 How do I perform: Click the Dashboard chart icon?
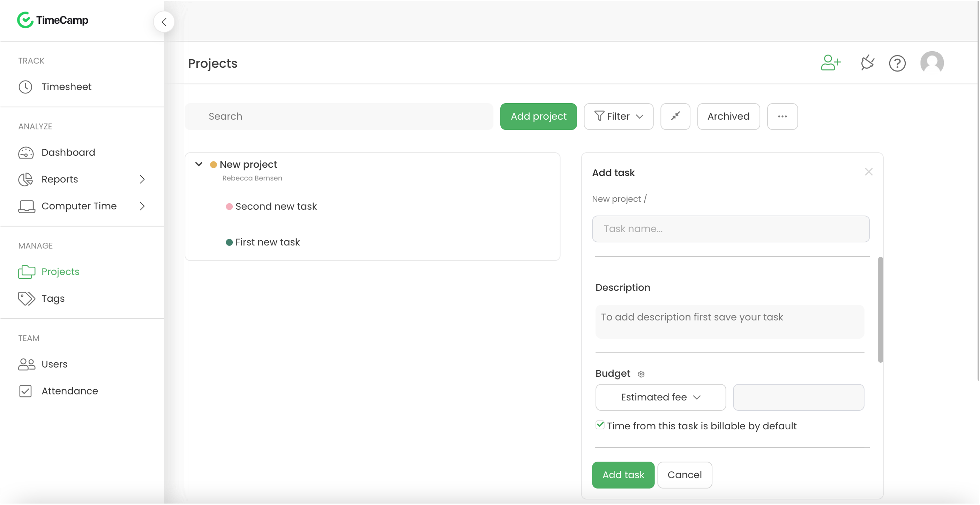coord(26,152)
